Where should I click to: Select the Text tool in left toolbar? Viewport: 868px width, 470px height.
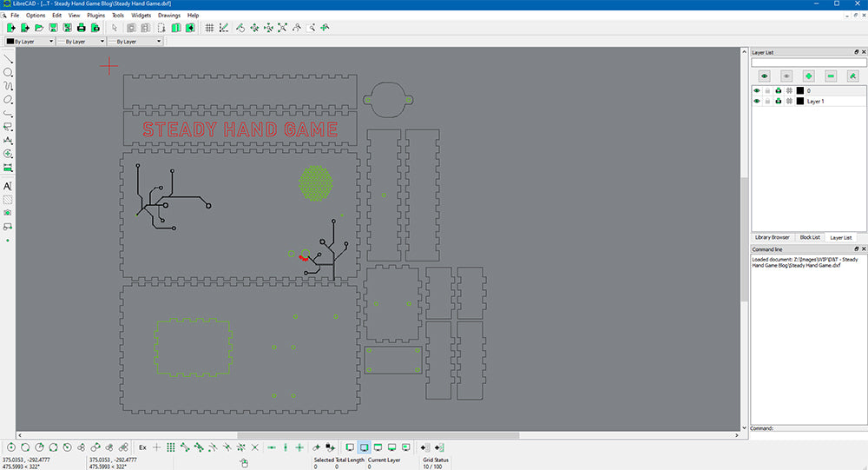[x=8, y=186]
